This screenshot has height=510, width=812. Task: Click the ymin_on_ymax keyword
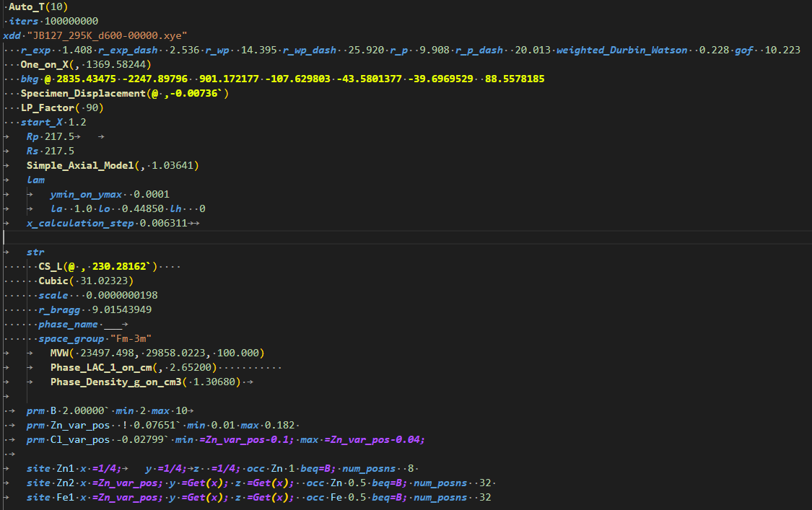coord(86,194)
